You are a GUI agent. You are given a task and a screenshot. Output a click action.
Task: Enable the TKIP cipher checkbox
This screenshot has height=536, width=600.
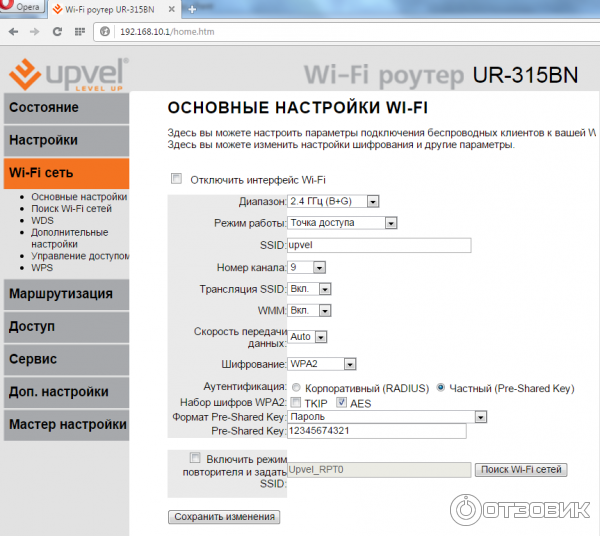pos(296,402)
